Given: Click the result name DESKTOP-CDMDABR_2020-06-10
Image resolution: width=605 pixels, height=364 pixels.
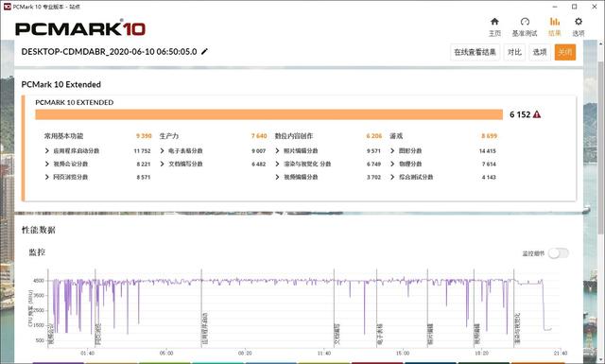Looking at the screenshot, I should click(110, 51).
